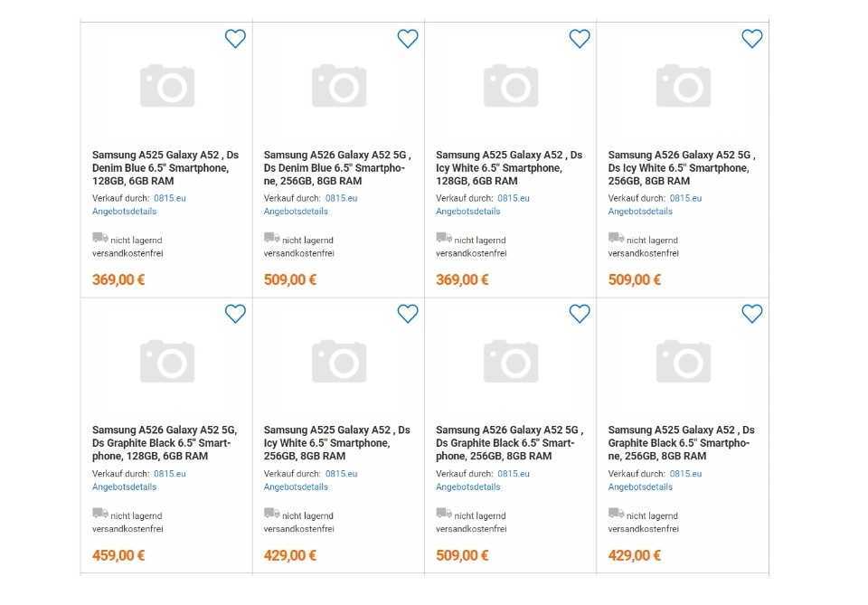Toggle wishlist heart for A526 Denim Blue 256GB
The width and height of the screenshot is (868, 605).
pyautogui.click(x=408, y=39)
